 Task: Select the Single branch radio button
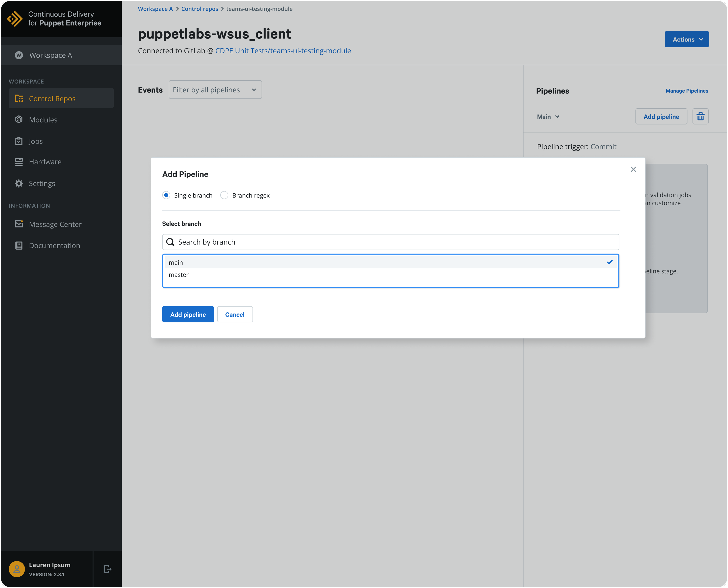click(x=166, y=195)
